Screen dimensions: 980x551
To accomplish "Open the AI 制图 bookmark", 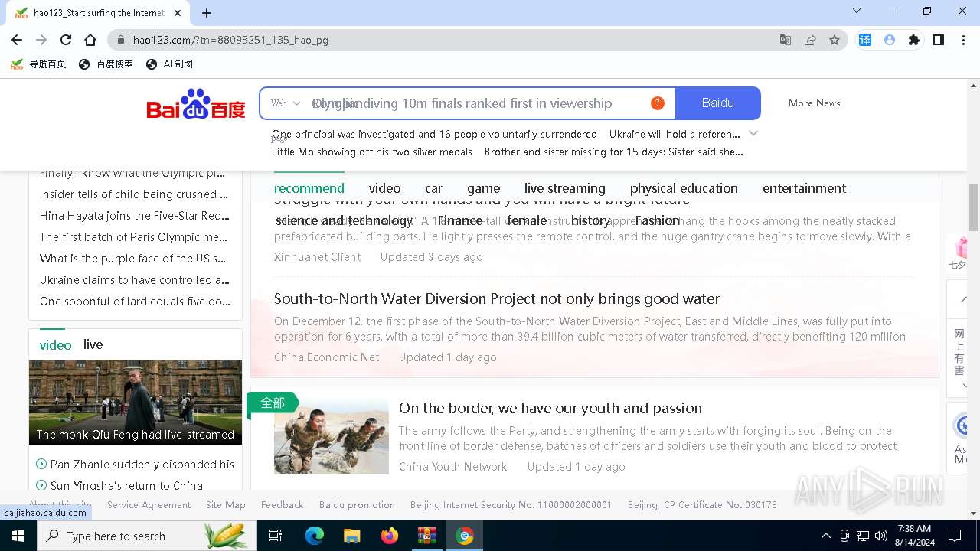I will click(169, 64).
